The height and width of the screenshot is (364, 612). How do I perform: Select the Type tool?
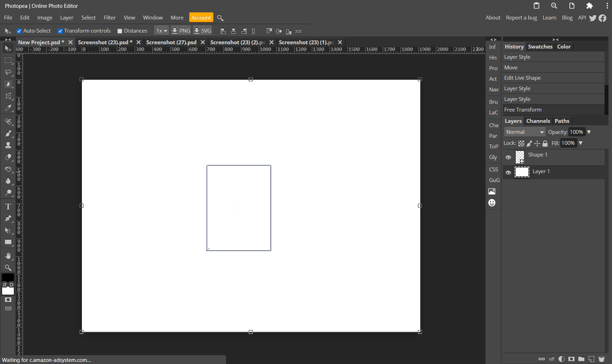tap(8, 206)
